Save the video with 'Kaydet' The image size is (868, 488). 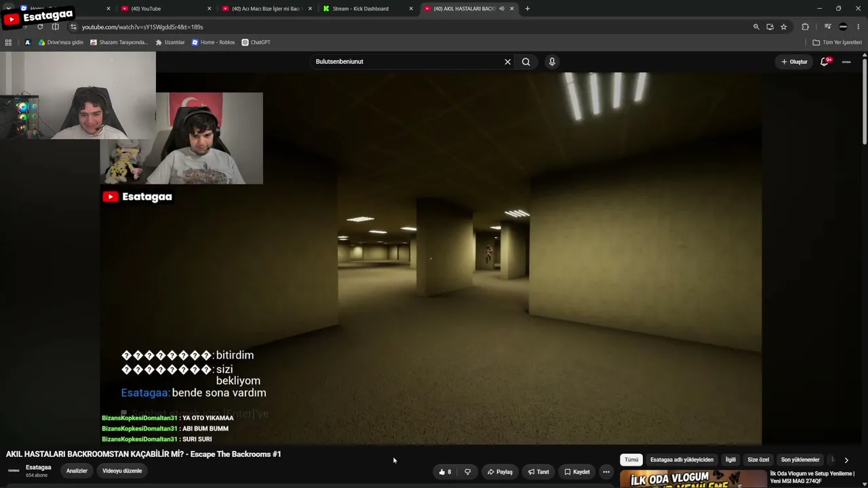[x=577, y=472]
